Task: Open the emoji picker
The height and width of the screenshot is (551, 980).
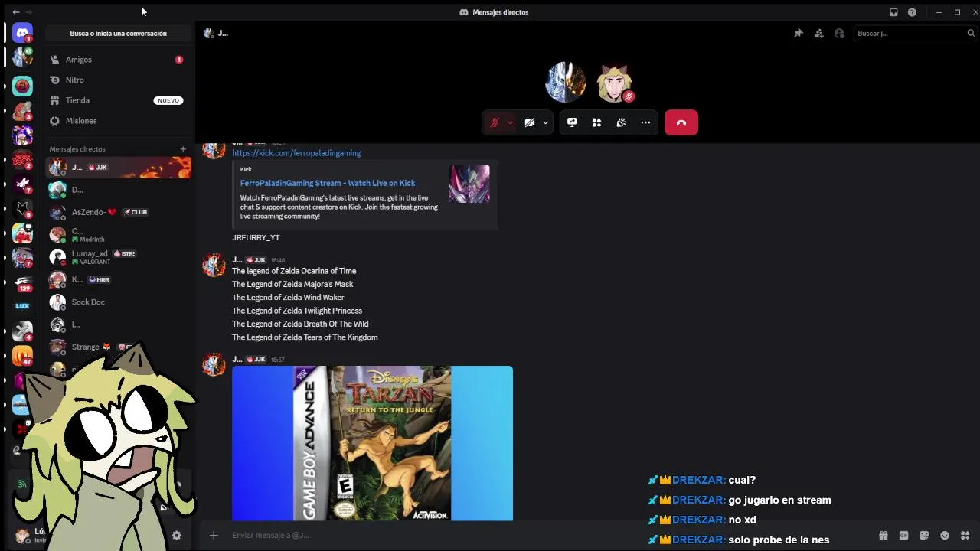Action: click(945, 536)
